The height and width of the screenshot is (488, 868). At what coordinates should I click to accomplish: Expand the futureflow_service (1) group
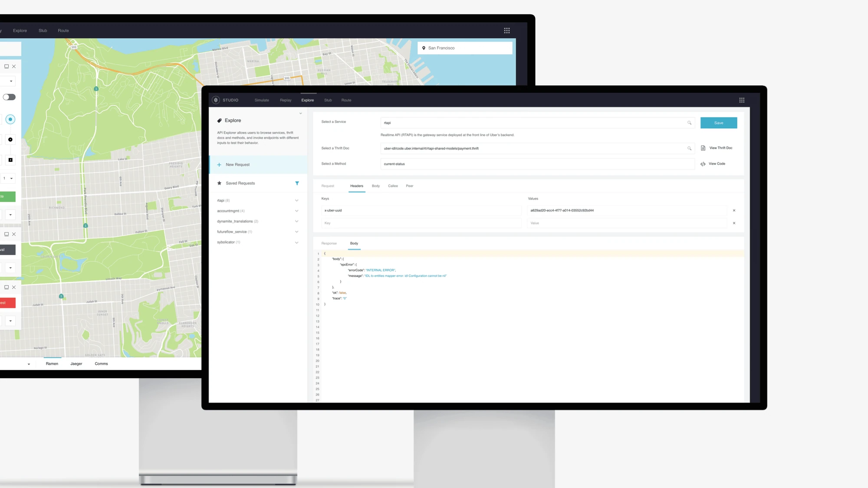[x=297, y=232]
